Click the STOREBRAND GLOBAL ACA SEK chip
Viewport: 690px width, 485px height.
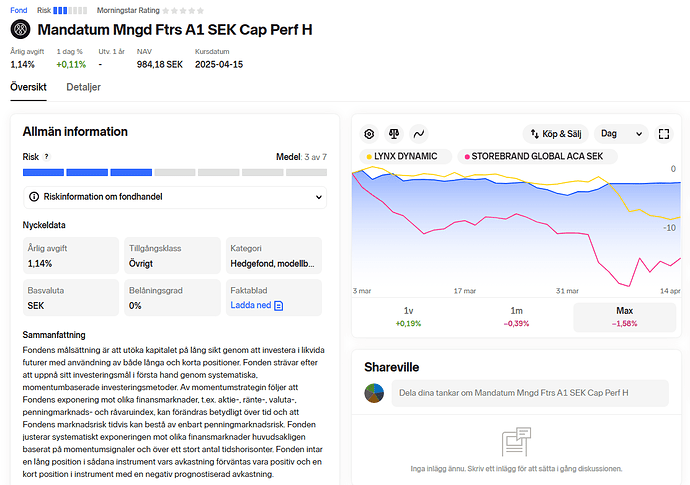point(537,157)
